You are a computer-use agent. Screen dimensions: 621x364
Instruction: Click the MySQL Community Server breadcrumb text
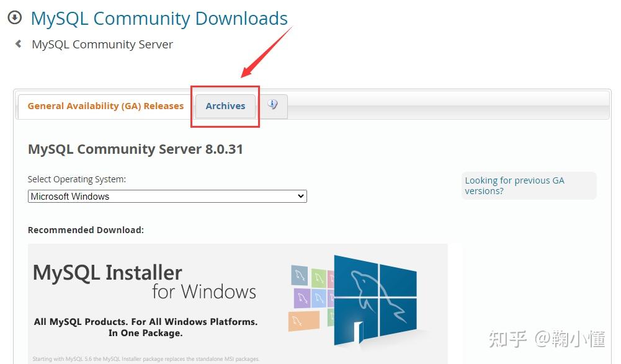[102, 45]
